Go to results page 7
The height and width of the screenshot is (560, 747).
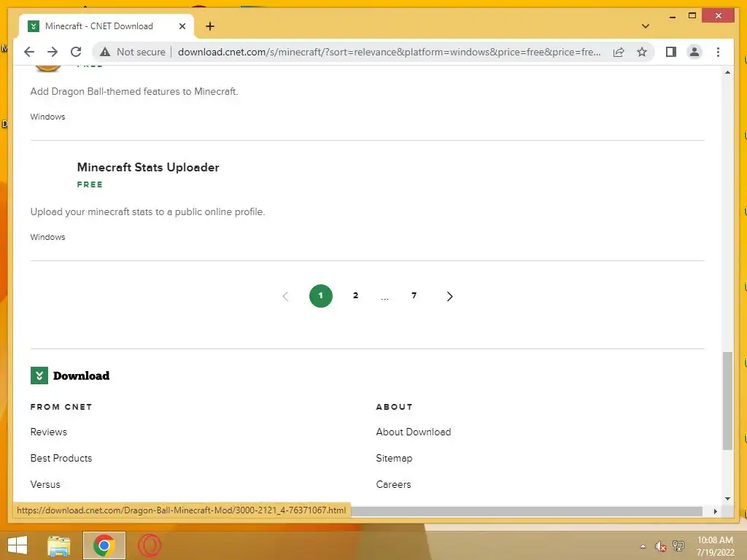pos(414,296)
